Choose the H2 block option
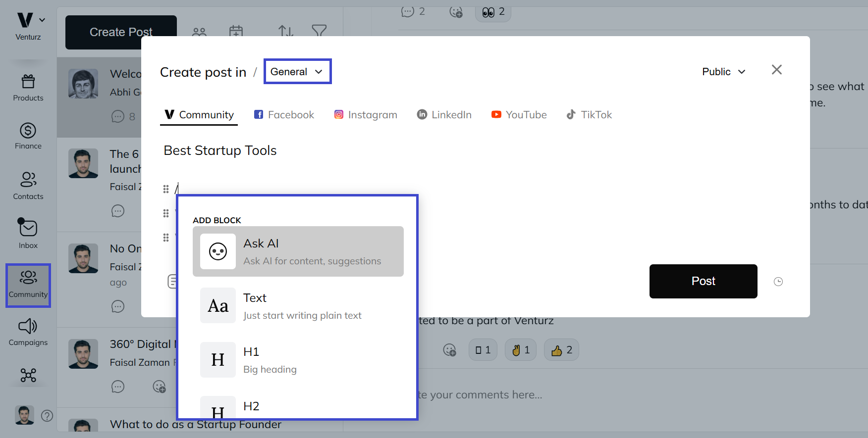This screenshot has height=438, width=868. click(x=298, y=407)
